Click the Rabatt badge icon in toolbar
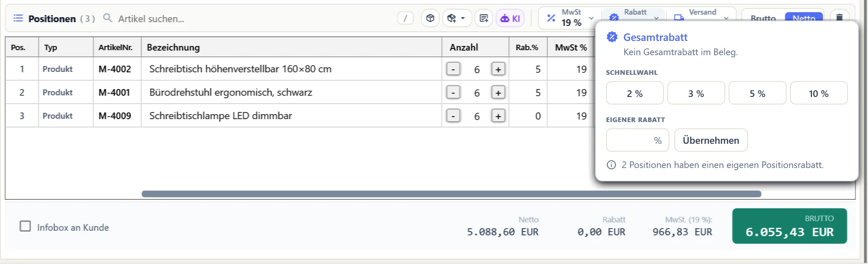 (614, 17)
